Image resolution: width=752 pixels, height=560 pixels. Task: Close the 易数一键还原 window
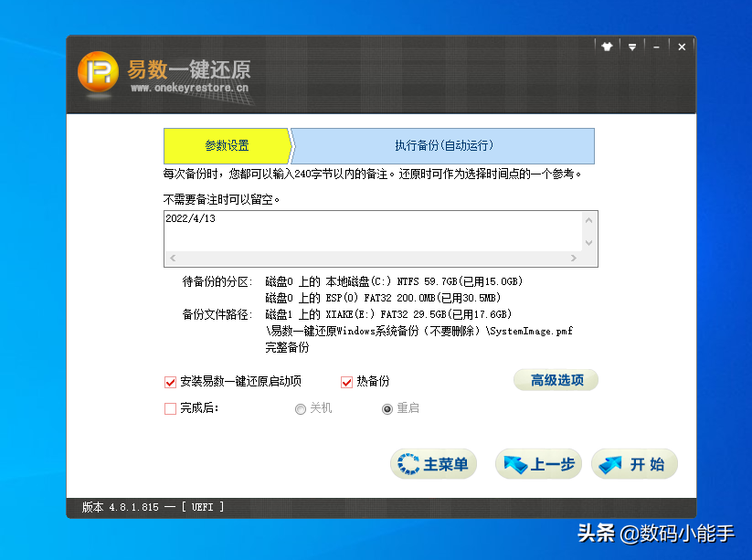click(680, 47)
